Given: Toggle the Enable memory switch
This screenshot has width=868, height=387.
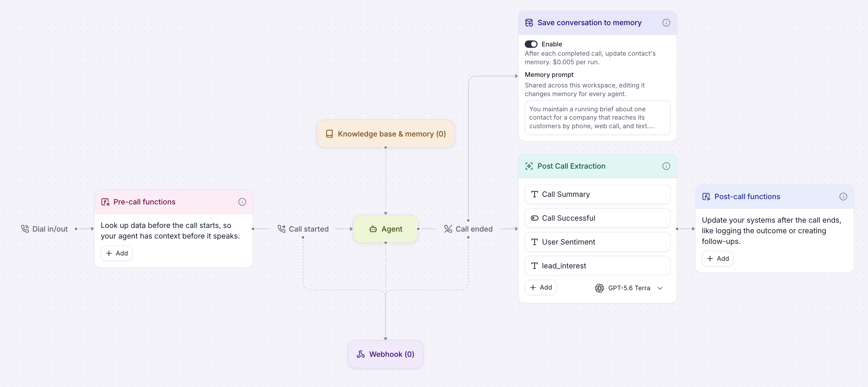Looking at the screenshot, I should [531, 44].
